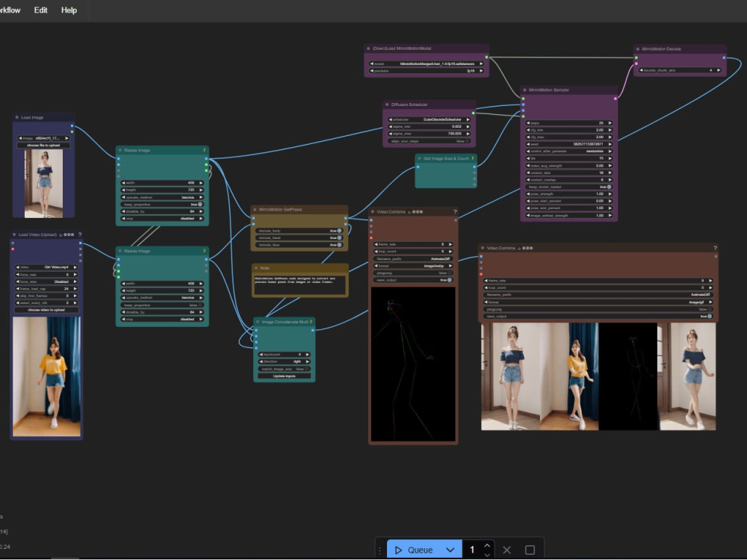Click decode_chunk_size field in MimicMotion Decode
This screenshot has width=747, height=560.
(681, 70)
